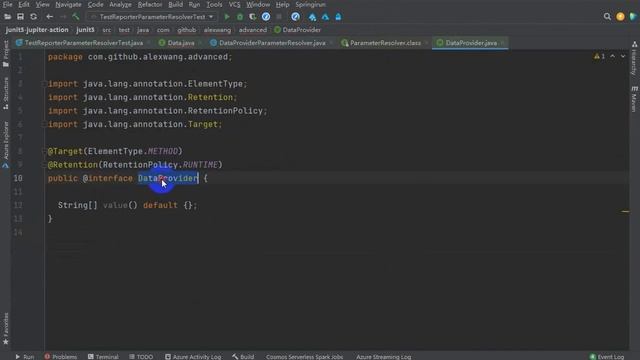This screenshot has width=640, height=360.
Task: Go to next highlighted error arrow
Action: pos(623,56)
